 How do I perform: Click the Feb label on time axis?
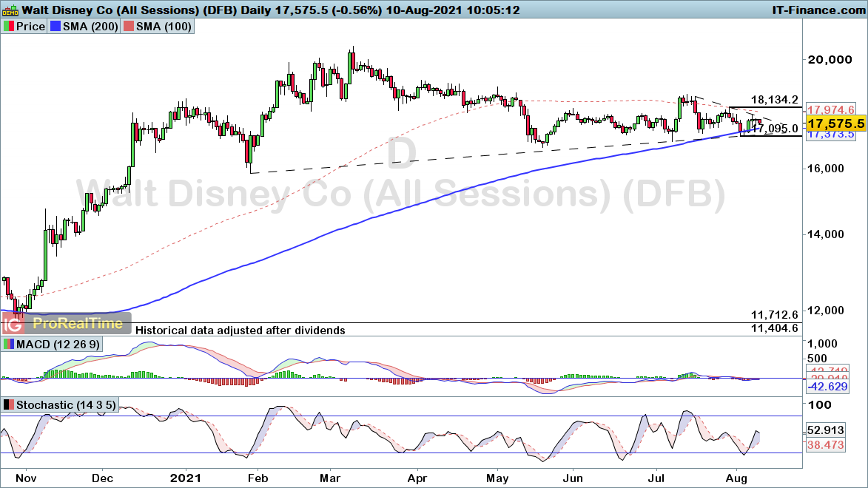[258, 478]
